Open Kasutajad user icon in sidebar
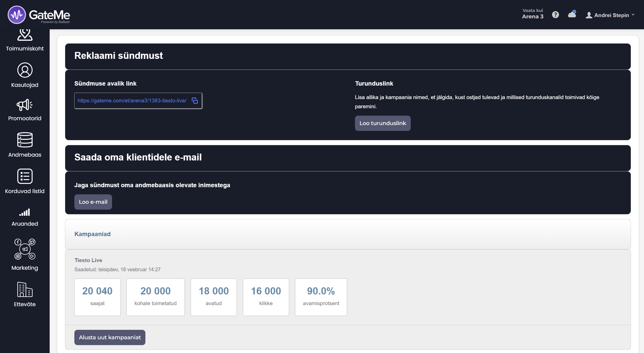The height and width of the screenshot is (353, 644). (x=25, y=70)
